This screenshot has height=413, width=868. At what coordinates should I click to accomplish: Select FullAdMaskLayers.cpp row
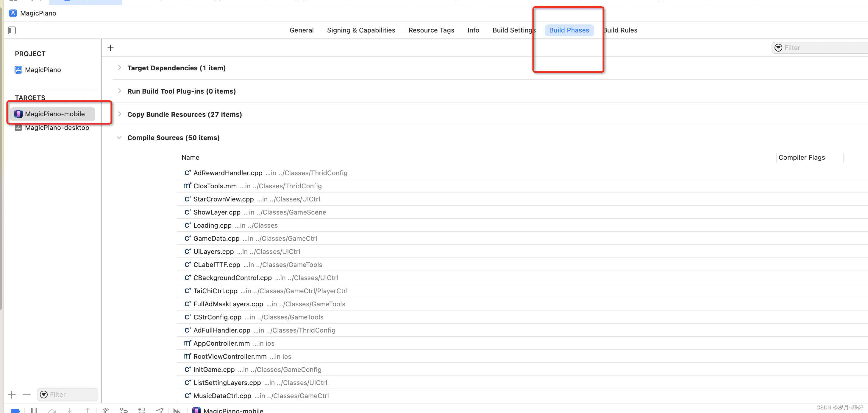522,304
